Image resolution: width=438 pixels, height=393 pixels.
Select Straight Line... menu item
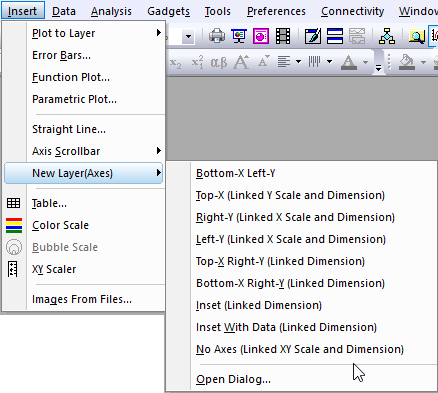tap(69, 129)
